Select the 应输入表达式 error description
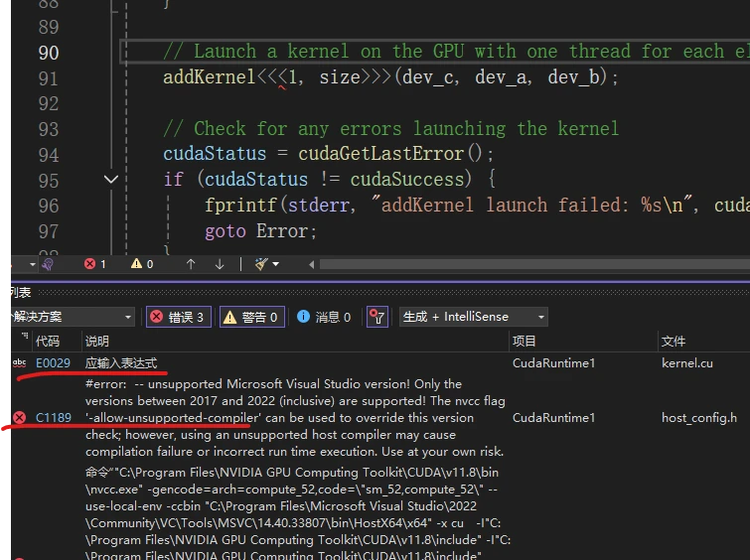Viewport: 750px width, 560px height. 121,363
